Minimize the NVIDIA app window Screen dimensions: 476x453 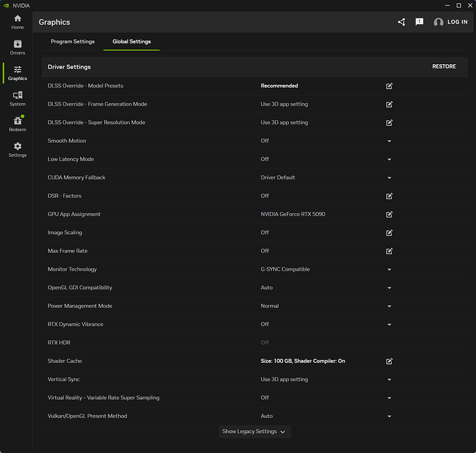[447, 6]
